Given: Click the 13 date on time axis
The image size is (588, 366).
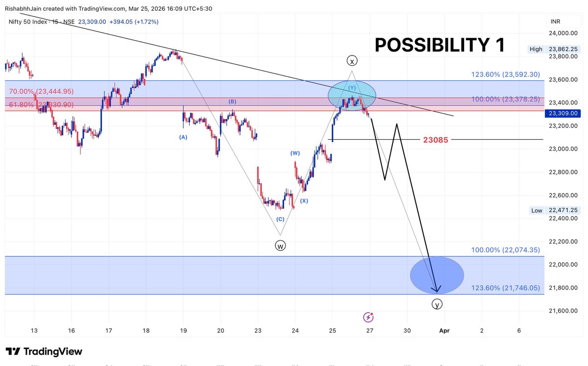Looking at the screenshot, I should click(x=34, y=330).
